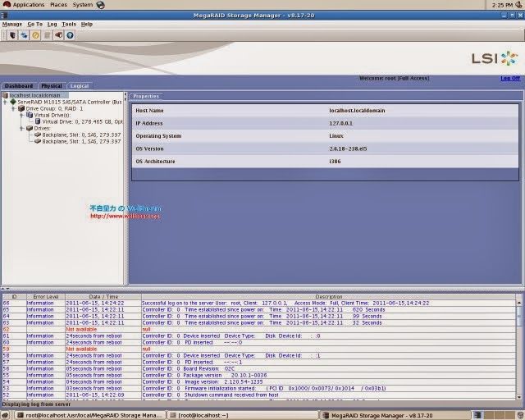Click the system tray update icon near clock
This screenshot has height=420, width=525.
(x=518, y=5)
